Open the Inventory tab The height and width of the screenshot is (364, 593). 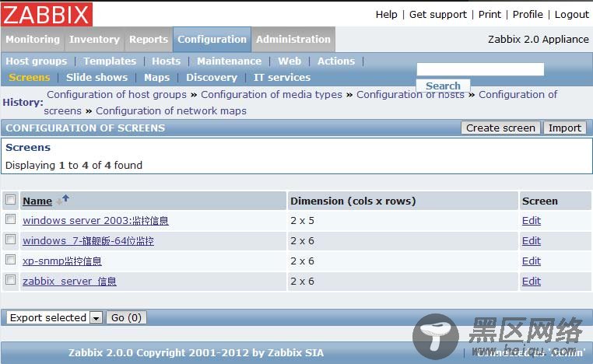(x=94, y=40)
